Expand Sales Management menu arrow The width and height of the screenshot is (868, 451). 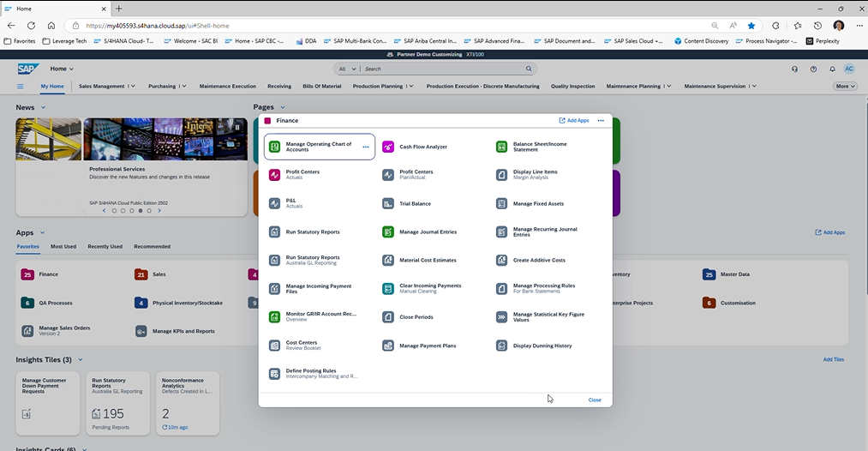click(133, 87)
